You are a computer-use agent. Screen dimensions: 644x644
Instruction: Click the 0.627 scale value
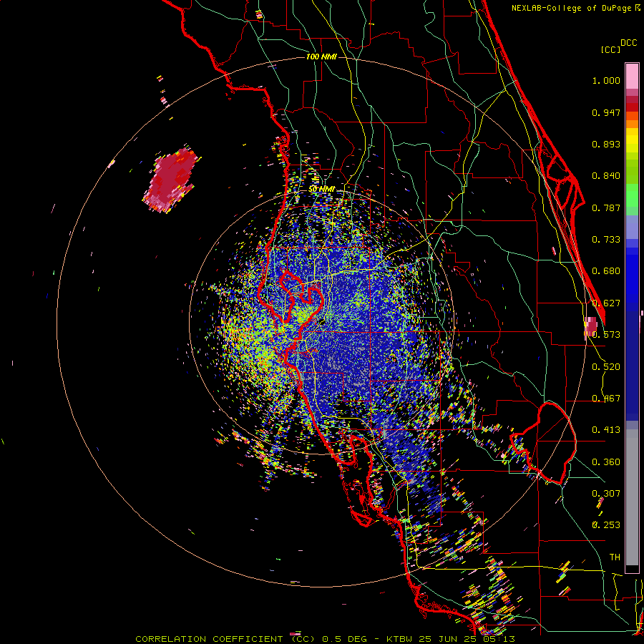click(606, 303)
